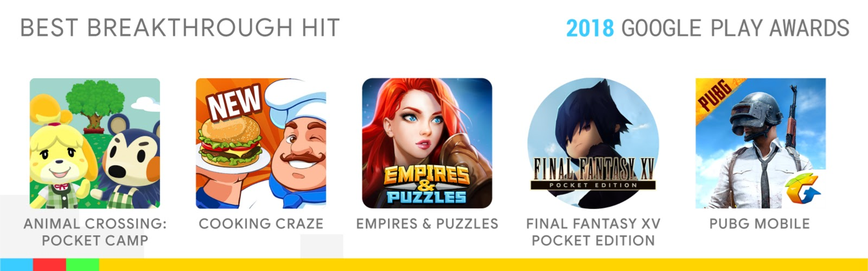This screenshot has width=868, height=271.
Task: Open the PUBG Mobile game icon
Action: tap(761, 143)
